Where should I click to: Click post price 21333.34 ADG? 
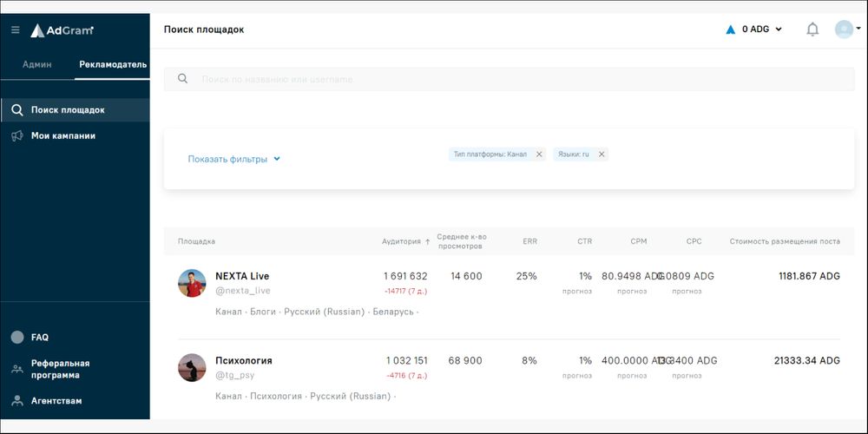coord(807,361)
